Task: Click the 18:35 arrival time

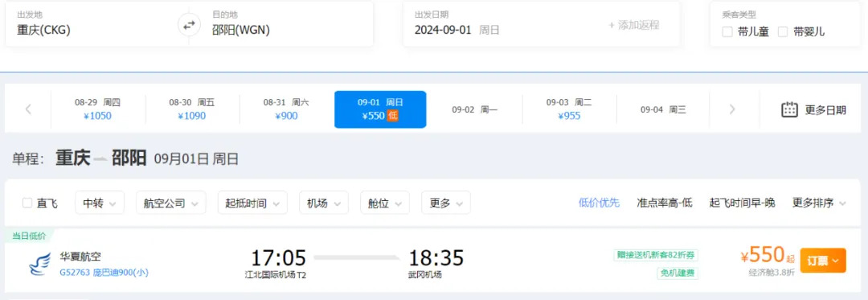Action: [436, 258]
